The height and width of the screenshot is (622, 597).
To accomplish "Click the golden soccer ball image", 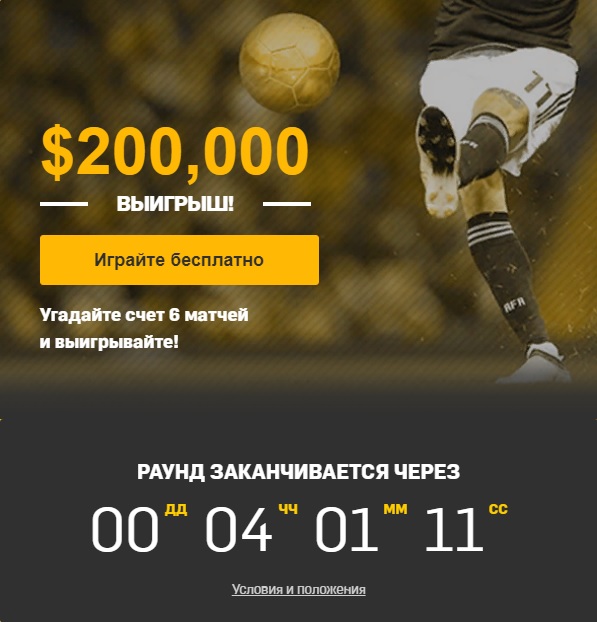I will point(290,63).
